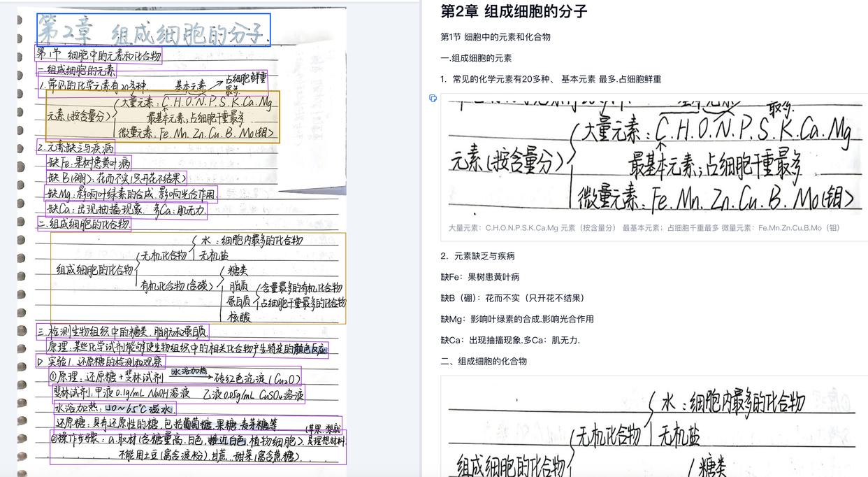Select handwritten line 水浴加热:50~65℃温水
This screenshot has height=477, width=868.
pyautogui.click(x=114, y=408)
